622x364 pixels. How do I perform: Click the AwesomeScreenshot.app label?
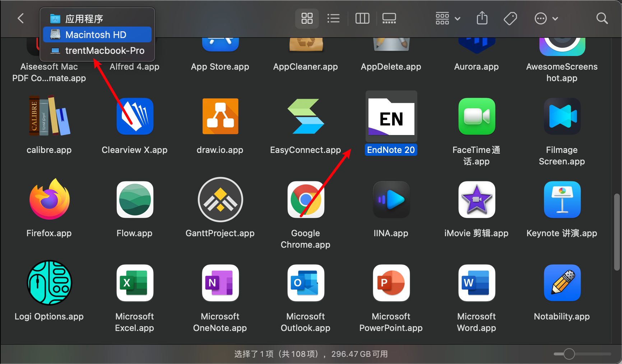tap(562, 72)
